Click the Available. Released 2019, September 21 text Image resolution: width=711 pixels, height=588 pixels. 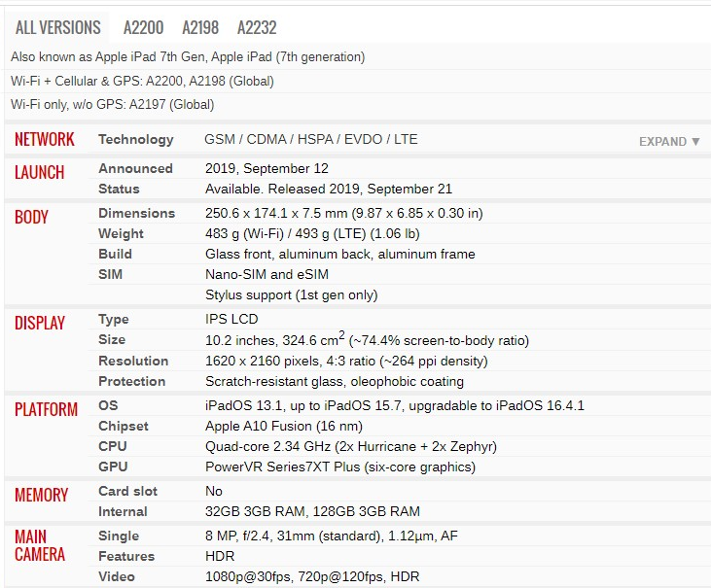click(x=329, y=189)
